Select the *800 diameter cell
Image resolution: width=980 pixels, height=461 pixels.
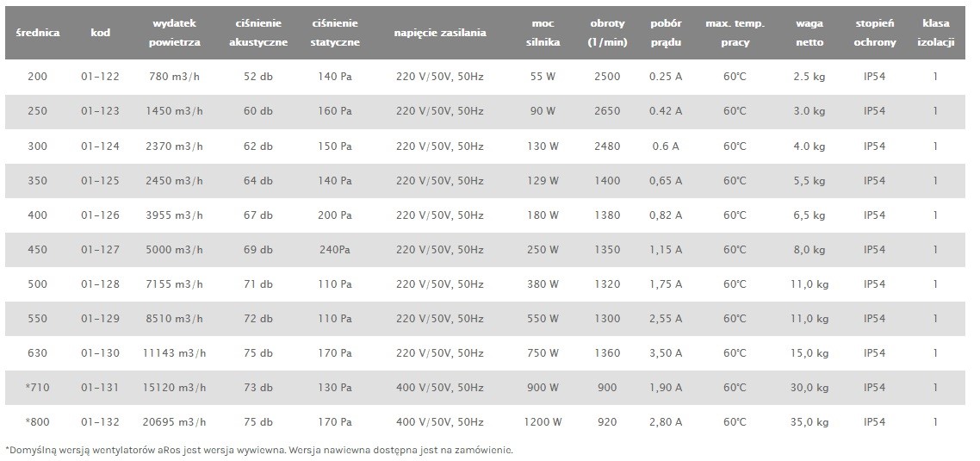(38, 422)
